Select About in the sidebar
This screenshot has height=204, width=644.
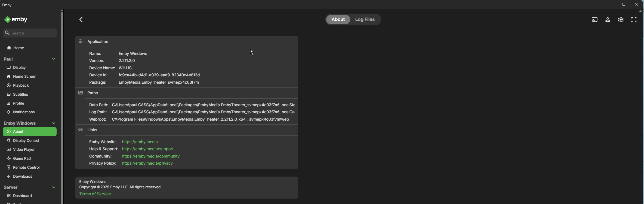[x=30, y=132]
